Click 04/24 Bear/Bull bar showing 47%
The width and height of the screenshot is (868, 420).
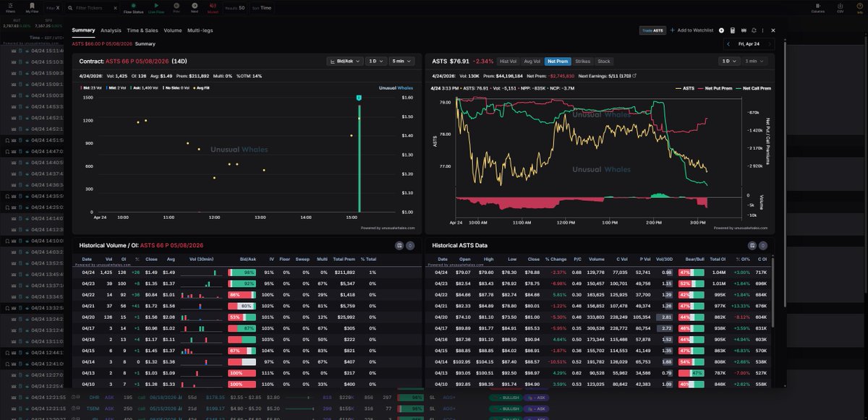[x=692, y=272]
